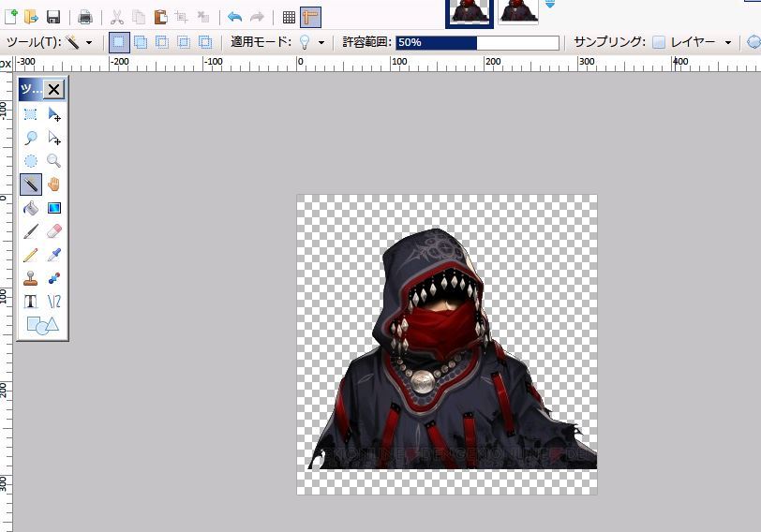Select the Shapes tool
The image size is (761, 532).
pos(43,325)
